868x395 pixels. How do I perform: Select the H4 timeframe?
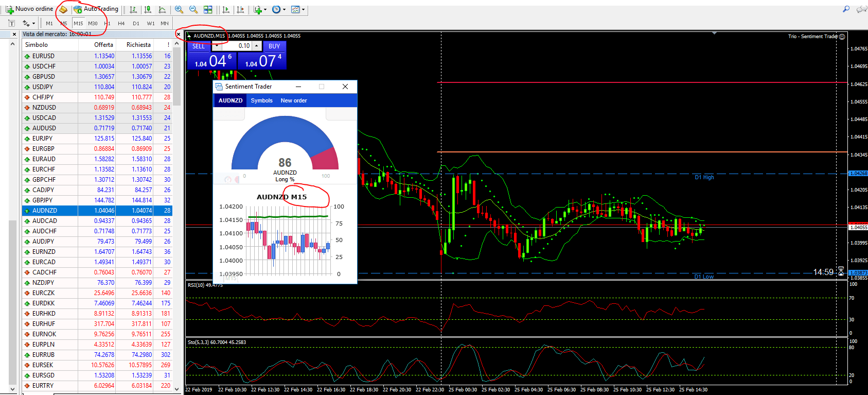[121, 23]
